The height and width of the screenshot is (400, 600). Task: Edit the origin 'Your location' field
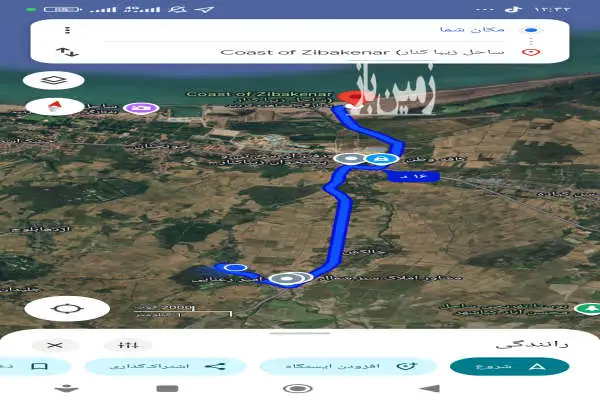(306, 30)
